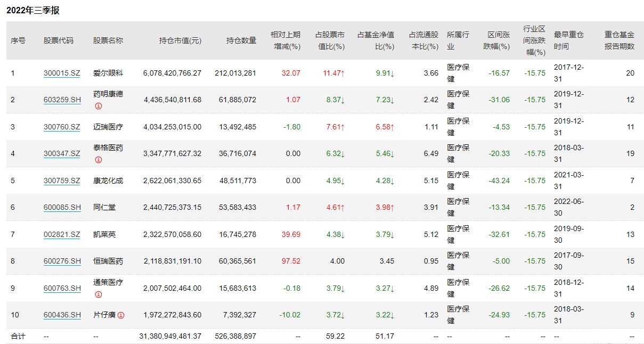Select stock name 恒瑞医药
The image size is (644, 344).
108,261
